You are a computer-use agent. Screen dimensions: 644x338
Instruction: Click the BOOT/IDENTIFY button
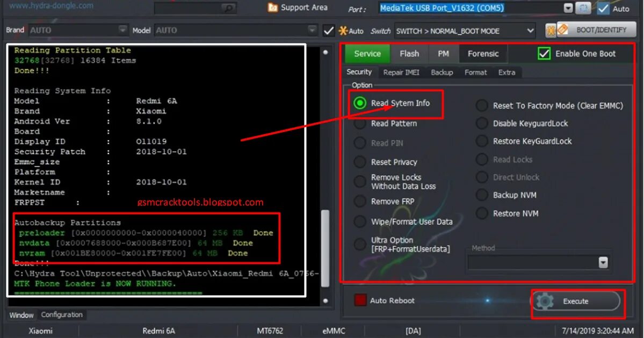596,30
